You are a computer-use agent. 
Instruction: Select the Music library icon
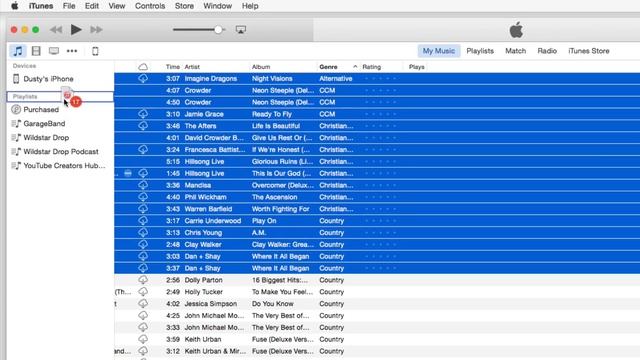18,51
